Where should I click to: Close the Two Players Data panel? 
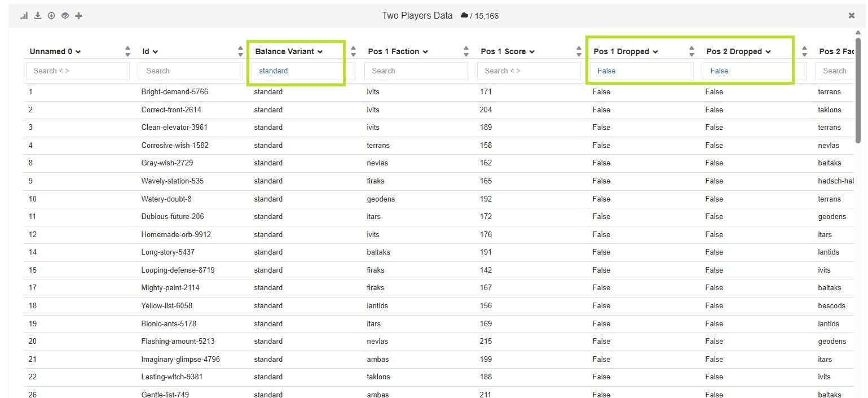pyautogui.click(x=852, y=16)
